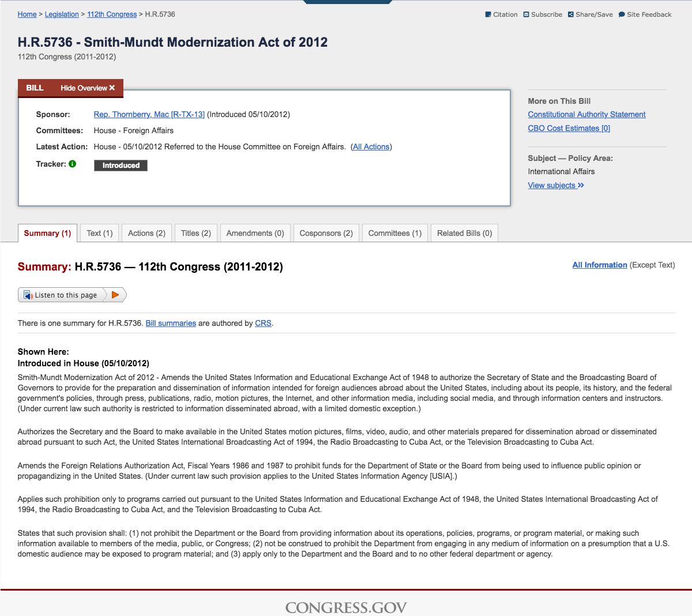
Task: Click the 'More on This Bill' heading
Action: click(x=559, y=101)
